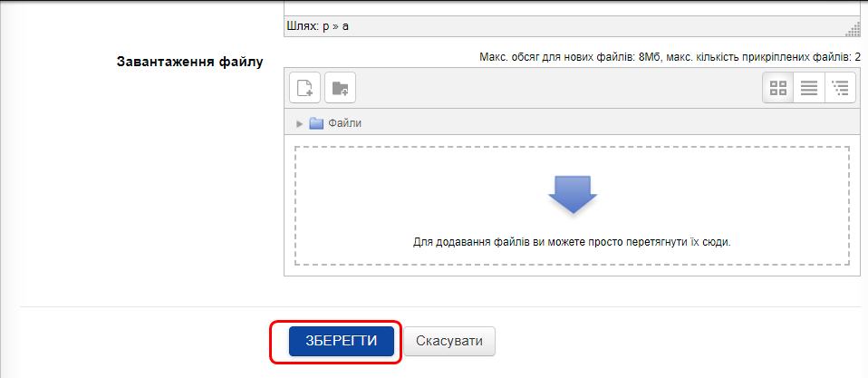Switch file view to folder tree
868x378 pixels.
(x=840, y=88)
